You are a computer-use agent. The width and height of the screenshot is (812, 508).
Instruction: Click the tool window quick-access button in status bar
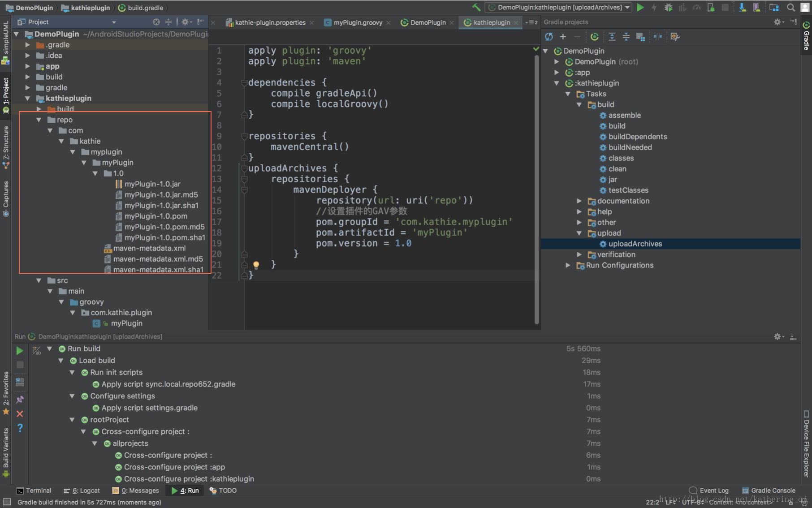(6, 502)
